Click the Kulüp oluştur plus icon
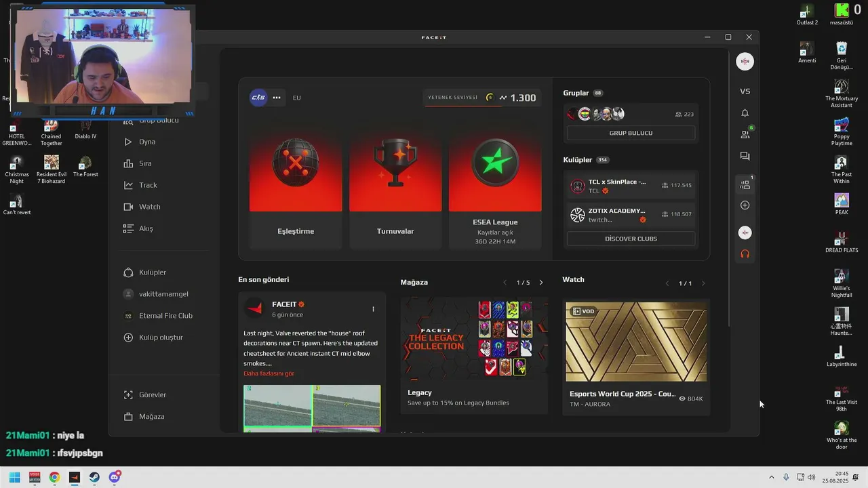Image resolution: width=868 pixels, height=488 pixels. (x=128, y=337)
